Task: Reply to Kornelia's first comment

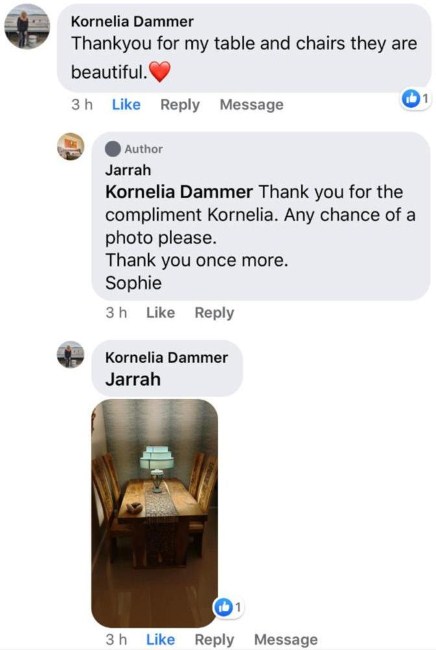Action: (180, 105)
